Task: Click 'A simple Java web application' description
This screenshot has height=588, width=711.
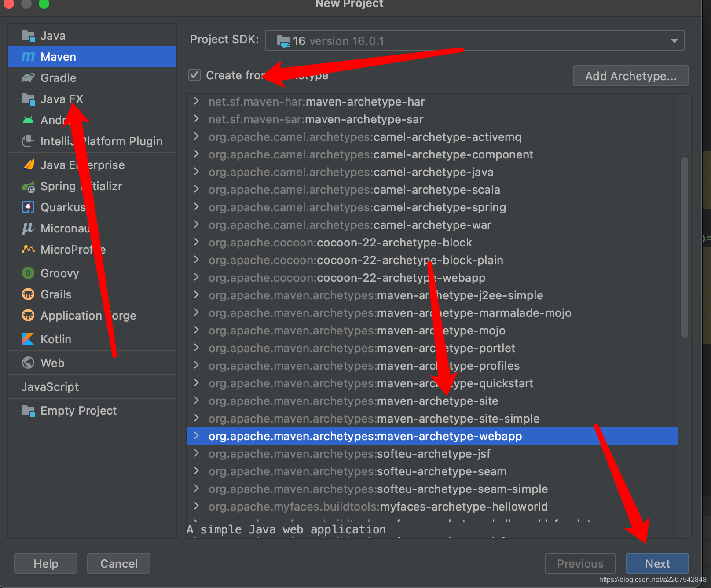Action: click(286, 529)
